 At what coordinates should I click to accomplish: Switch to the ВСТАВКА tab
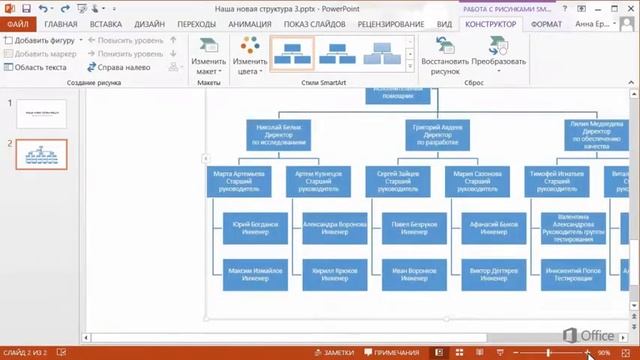coord(106,24)
